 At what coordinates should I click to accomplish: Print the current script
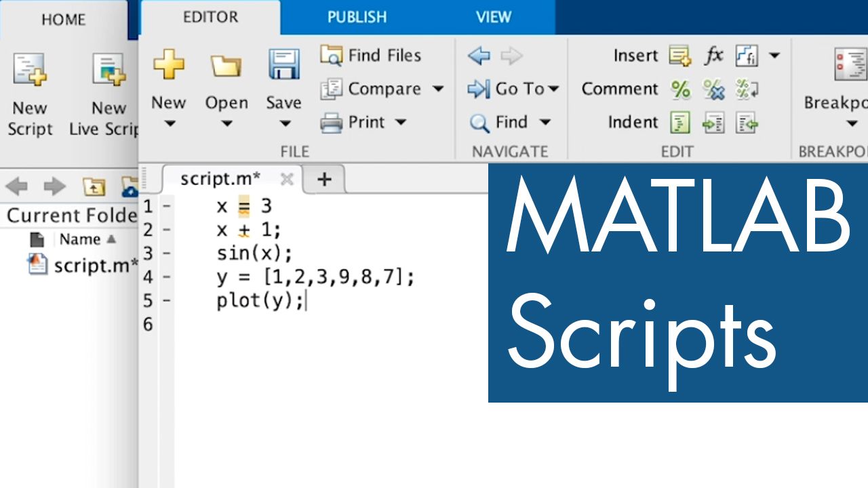point(366,122)
